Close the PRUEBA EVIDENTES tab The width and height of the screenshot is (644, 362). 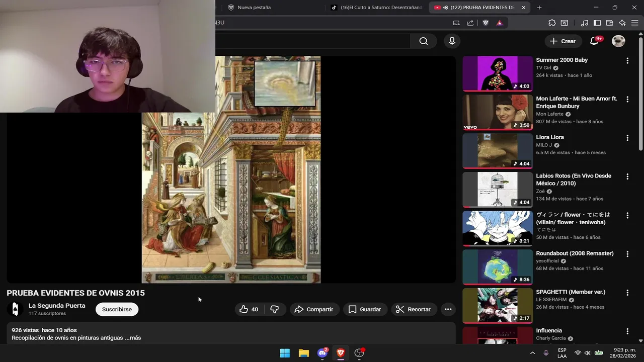(523, 8)
